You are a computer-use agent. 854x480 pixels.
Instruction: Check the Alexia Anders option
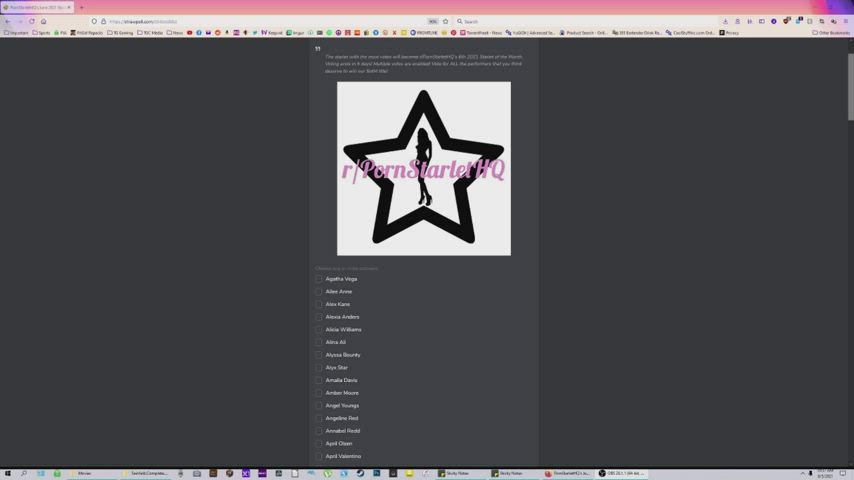pos(319,317)
